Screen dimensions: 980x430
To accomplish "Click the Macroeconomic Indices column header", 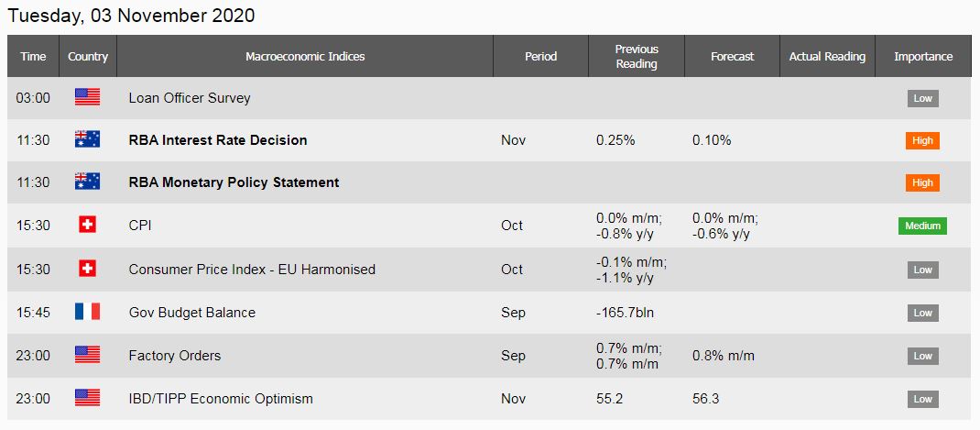I will click(305, 56).
